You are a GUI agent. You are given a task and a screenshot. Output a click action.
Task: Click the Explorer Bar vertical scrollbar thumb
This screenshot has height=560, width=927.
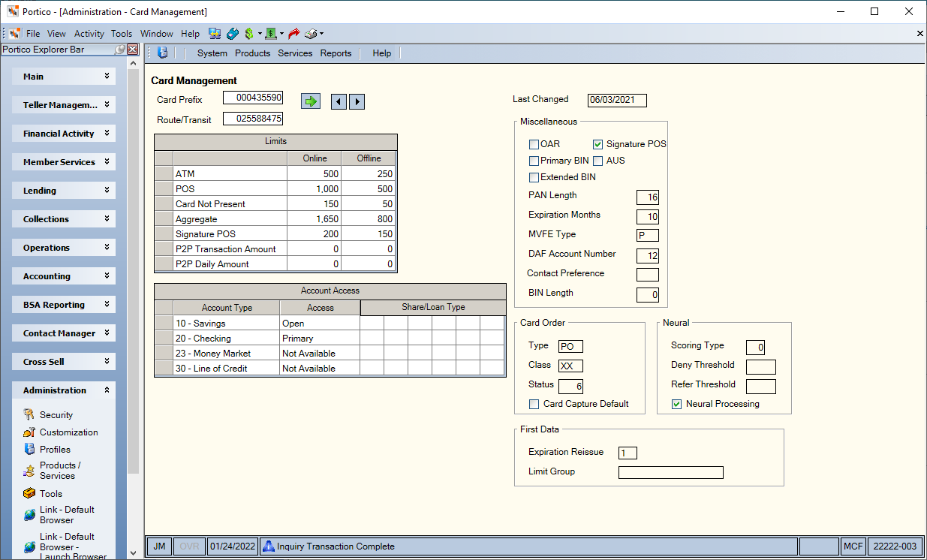[x=133, y=270]
